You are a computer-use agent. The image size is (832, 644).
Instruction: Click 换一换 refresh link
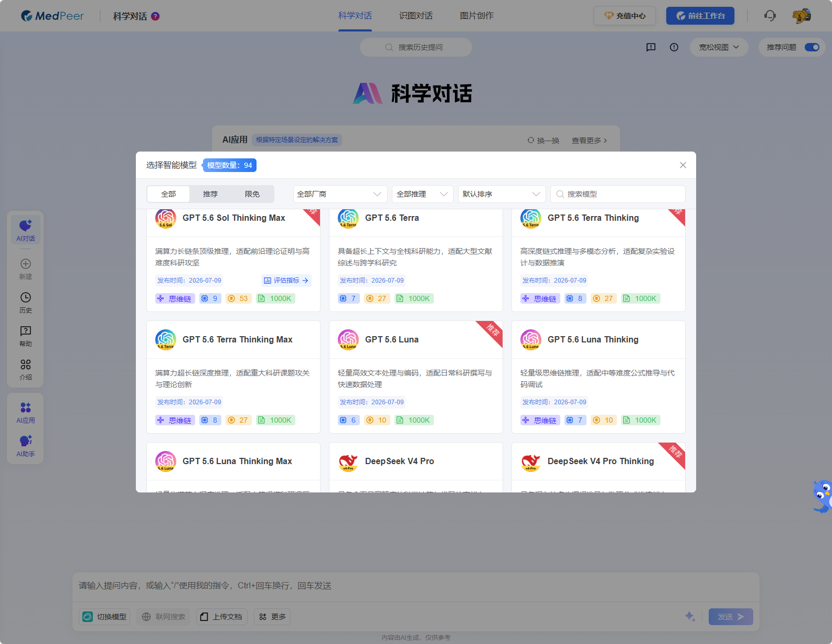(543, 141)
